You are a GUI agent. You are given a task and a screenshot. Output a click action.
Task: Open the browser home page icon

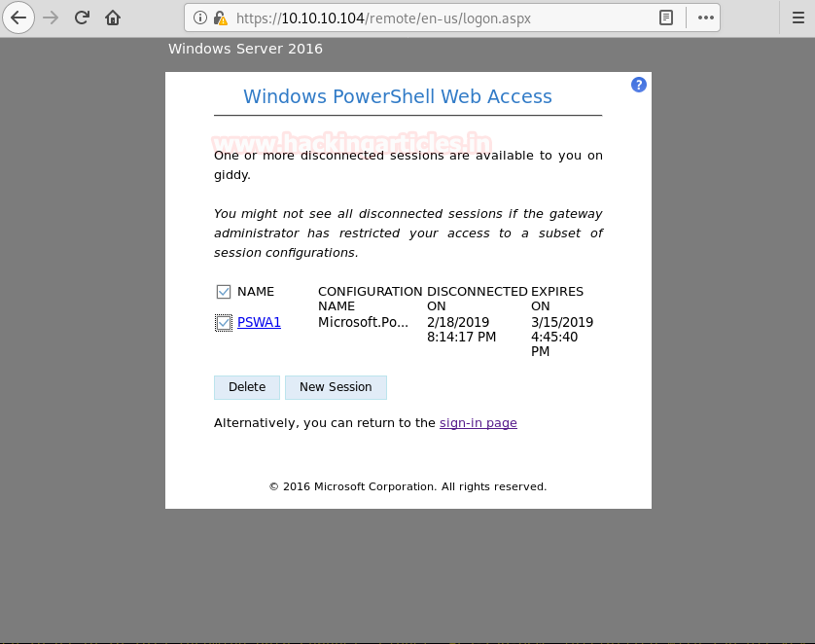[x=113, y=18]
